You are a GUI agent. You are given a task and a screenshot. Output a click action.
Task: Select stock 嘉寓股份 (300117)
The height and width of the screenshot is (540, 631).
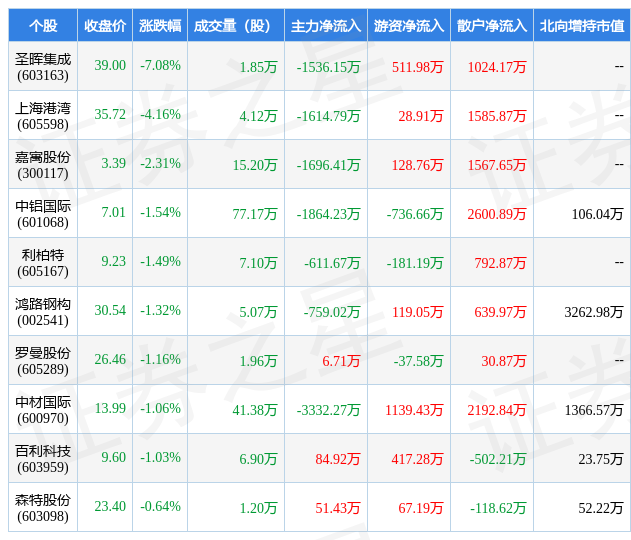(43, 165)
